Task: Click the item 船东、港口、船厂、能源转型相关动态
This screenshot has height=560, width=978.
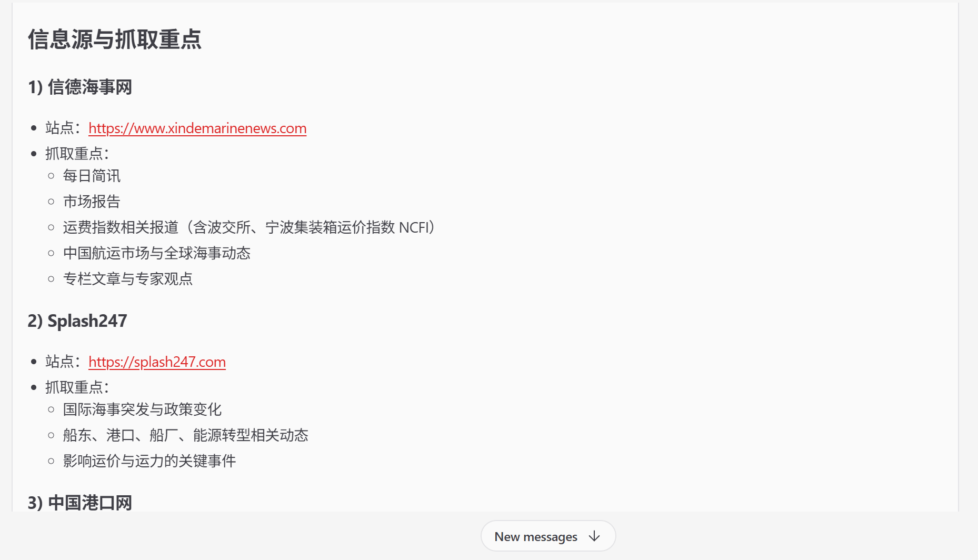Action: (x=186, y=435)
